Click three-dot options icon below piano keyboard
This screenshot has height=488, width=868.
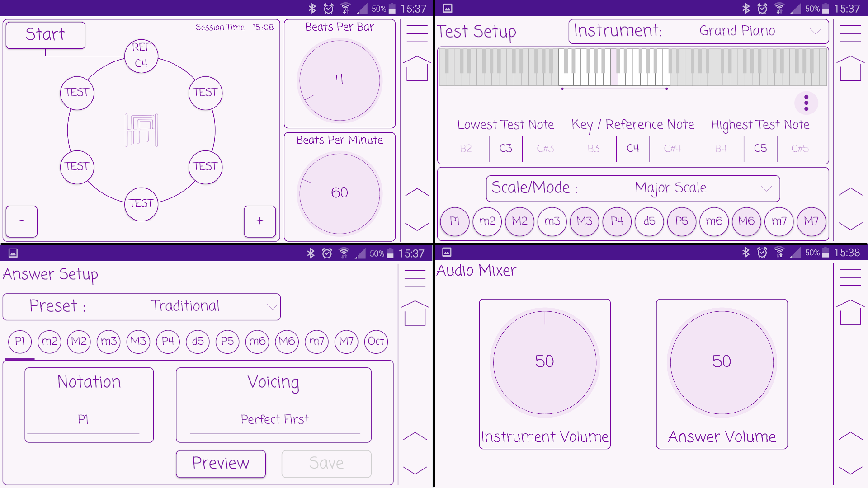(x=806, y=103)
